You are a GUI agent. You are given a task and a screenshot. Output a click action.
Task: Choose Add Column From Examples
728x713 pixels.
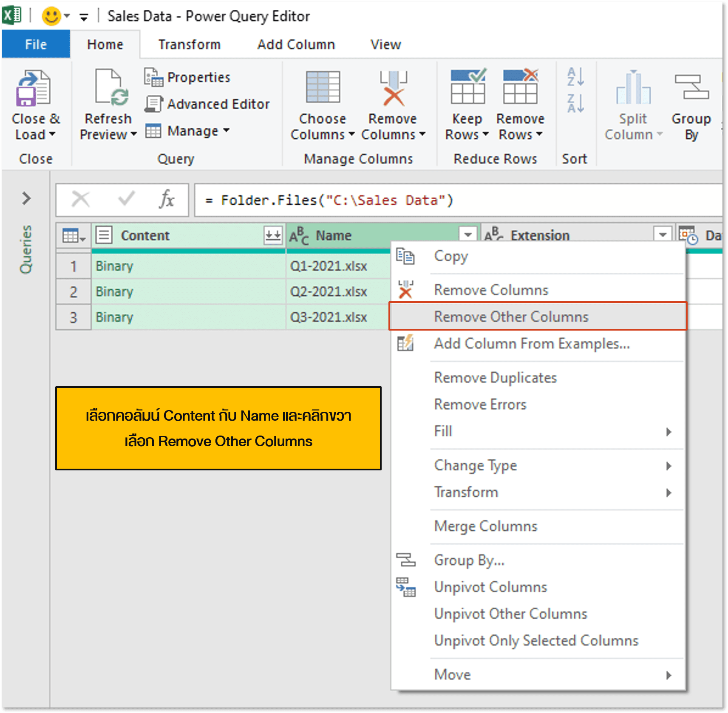tap(531, 344)
